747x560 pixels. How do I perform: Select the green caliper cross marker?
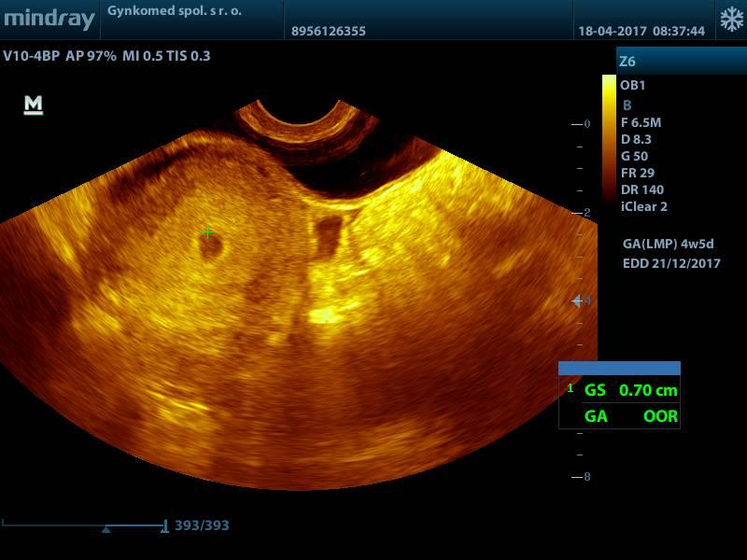pos(208,231)
